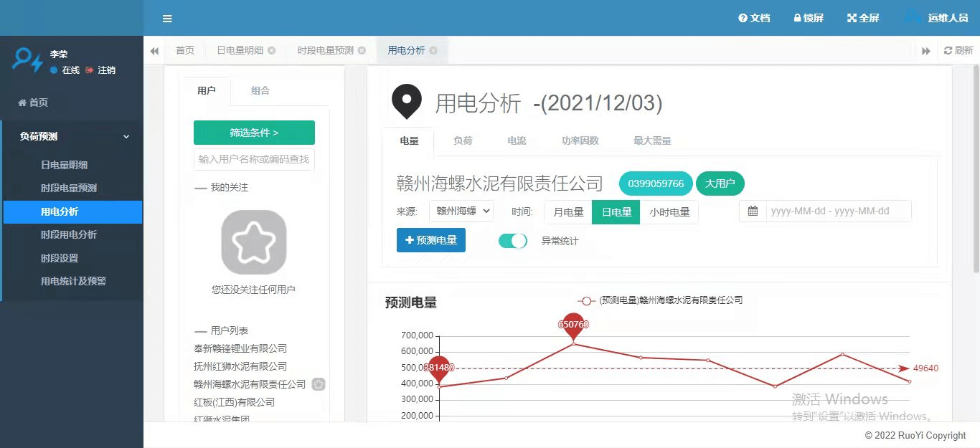This screenshot has height=448, width=980.
Task: Open 时段设置 from the sidebar
Action: point(60,258)
